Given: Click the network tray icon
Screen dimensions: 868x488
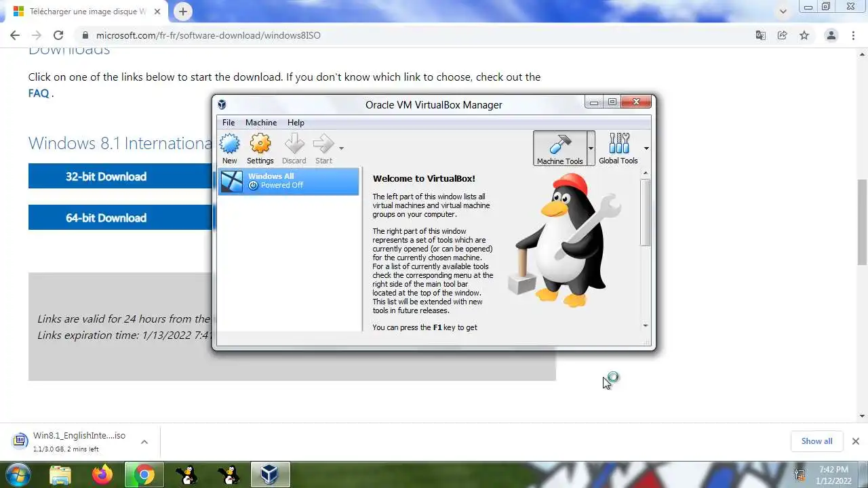Looking at the screenshot, I should 800,475.
